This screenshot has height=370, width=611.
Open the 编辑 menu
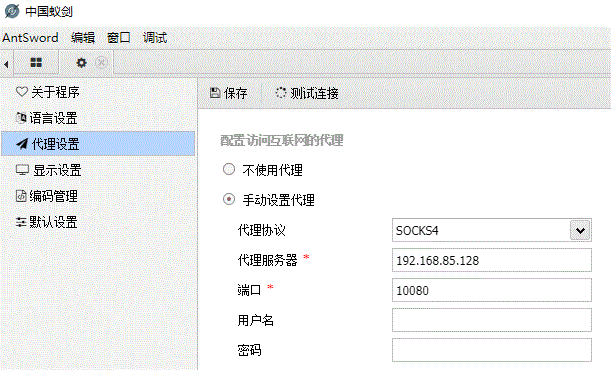click(83, 38)
